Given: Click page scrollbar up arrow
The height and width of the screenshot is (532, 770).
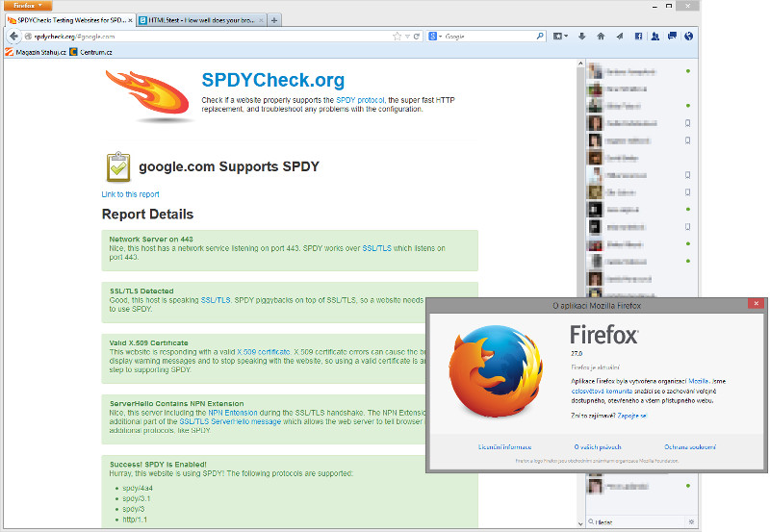Looking at the screenshot, I should [580, 63].
